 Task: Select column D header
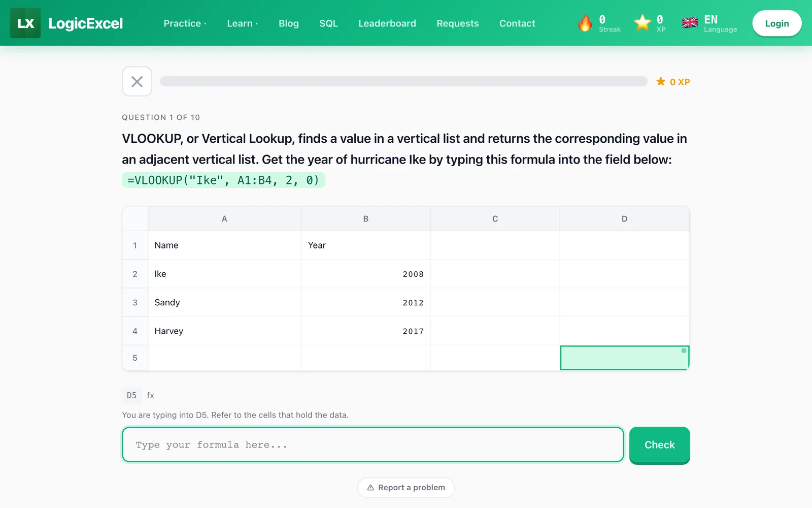click(625, 219)
